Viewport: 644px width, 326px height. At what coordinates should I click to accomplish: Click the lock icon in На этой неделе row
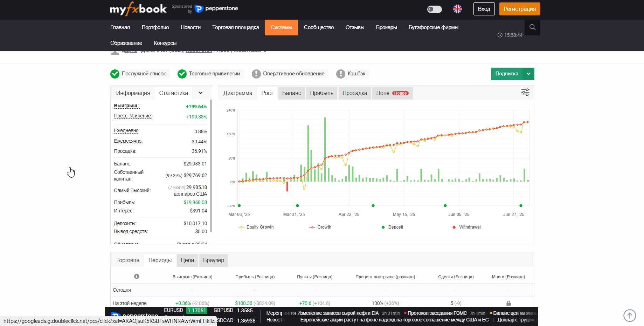point(508,303)
